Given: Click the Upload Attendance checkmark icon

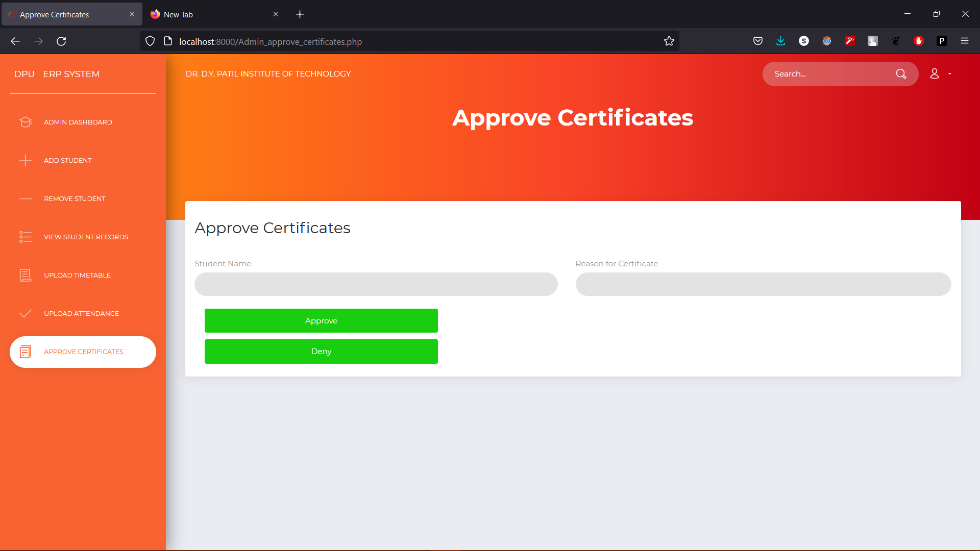Looking at the screenshot, I should tap(26, 313).
